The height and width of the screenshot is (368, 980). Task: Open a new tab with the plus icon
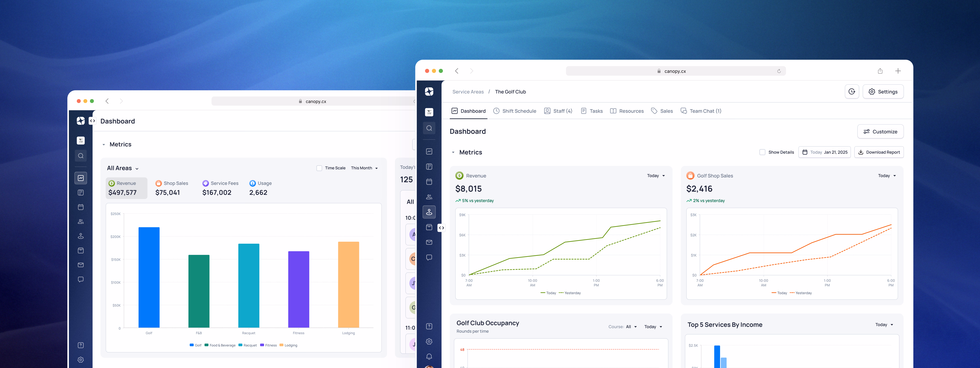click(898, 71)
